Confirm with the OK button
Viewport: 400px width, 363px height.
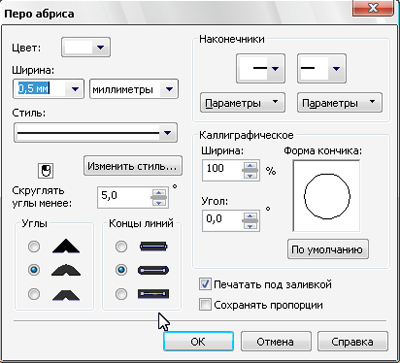198,341
